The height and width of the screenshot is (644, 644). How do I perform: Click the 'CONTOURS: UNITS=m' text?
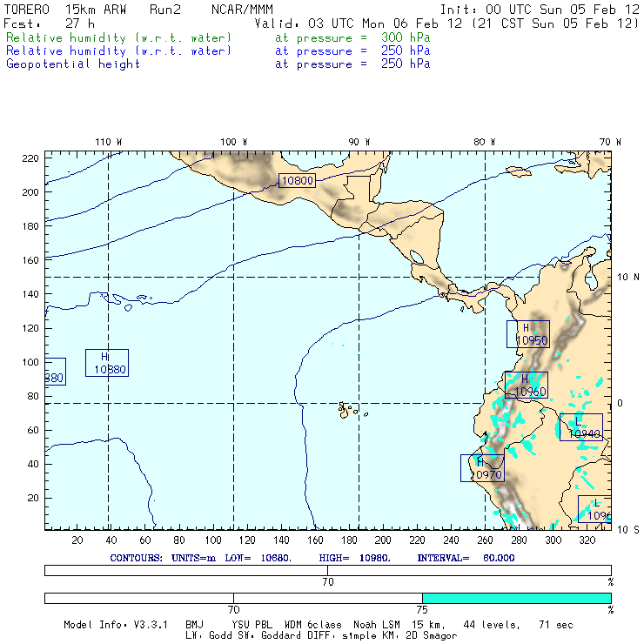coord(163,558)
